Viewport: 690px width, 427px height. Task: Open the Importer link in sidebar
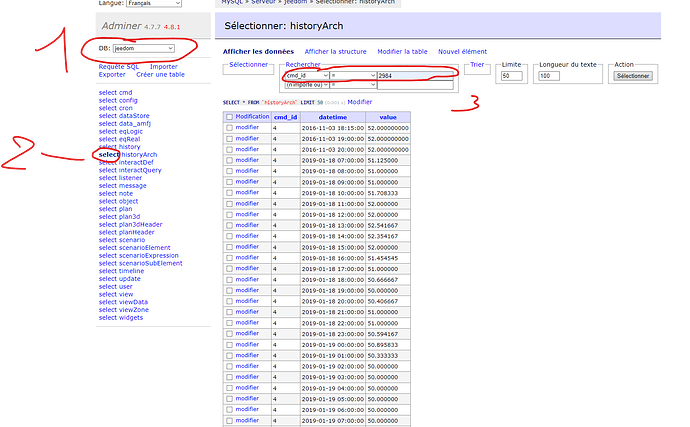(164, 66)
